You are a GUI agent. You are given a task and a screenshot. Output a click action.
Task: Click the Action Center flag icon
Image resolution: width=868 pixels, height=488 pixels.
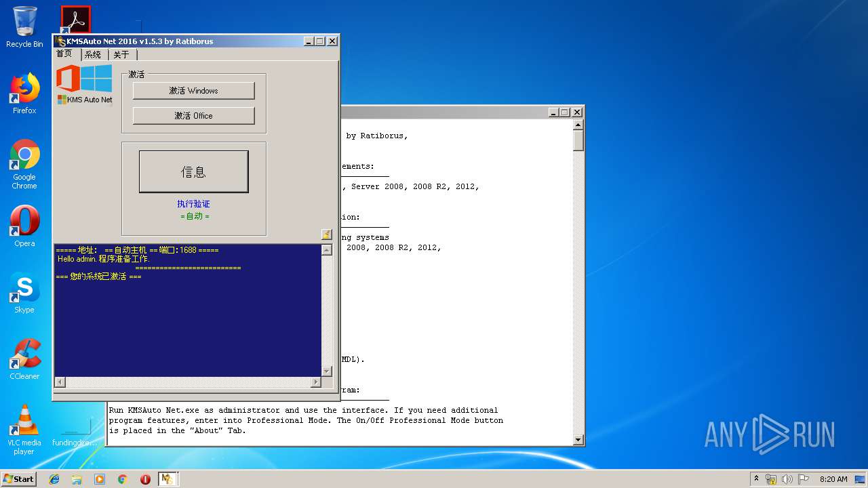pyautogui.click(x=804, y=479)
